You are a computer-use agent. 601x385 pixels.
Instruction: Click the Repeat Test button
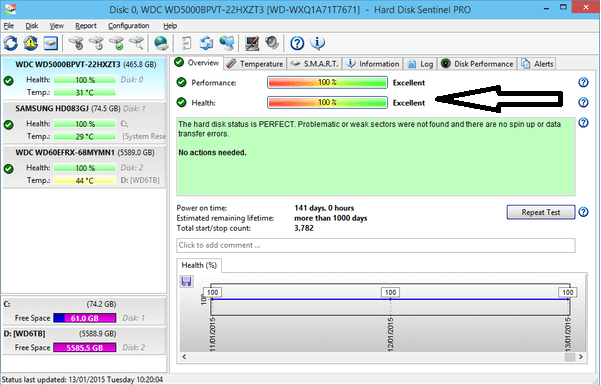(541, 212)
